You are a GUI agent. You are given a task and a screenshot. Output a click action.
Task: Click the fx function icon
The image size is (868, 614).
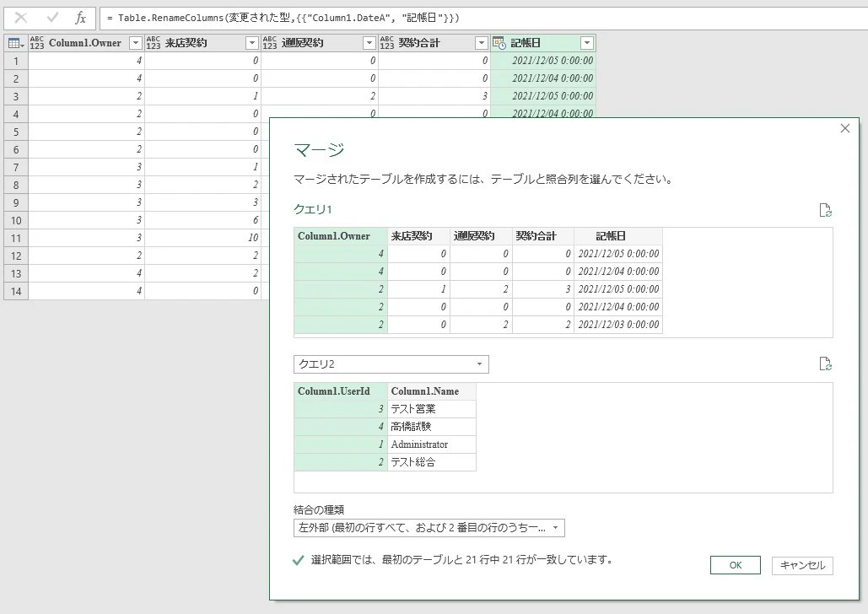coord(81,18)
